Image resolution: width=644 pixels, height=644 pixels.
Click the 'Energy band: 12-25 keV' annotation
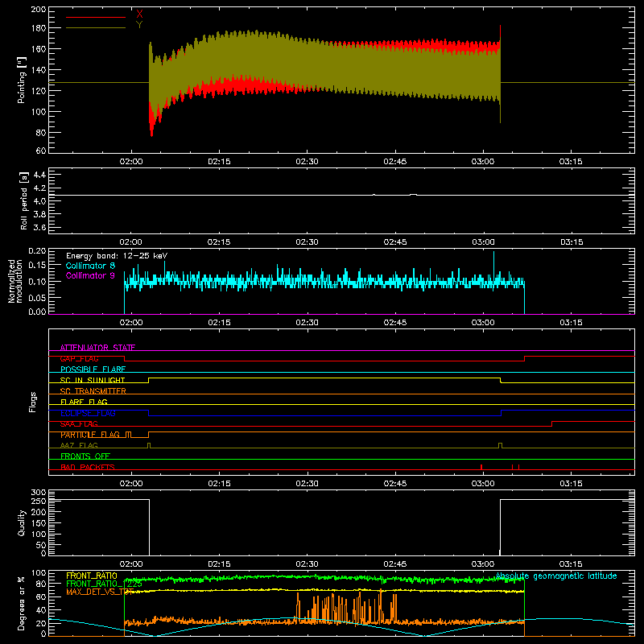pyautogui.click(x=117, y=256)
